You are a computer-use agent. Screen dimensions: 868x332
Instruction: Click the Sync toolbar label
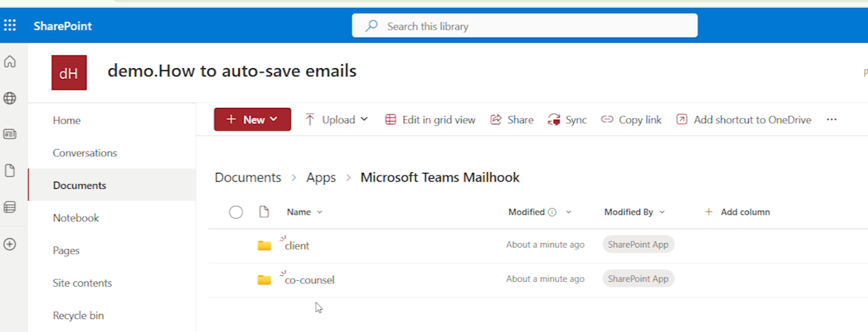[576, 119]
